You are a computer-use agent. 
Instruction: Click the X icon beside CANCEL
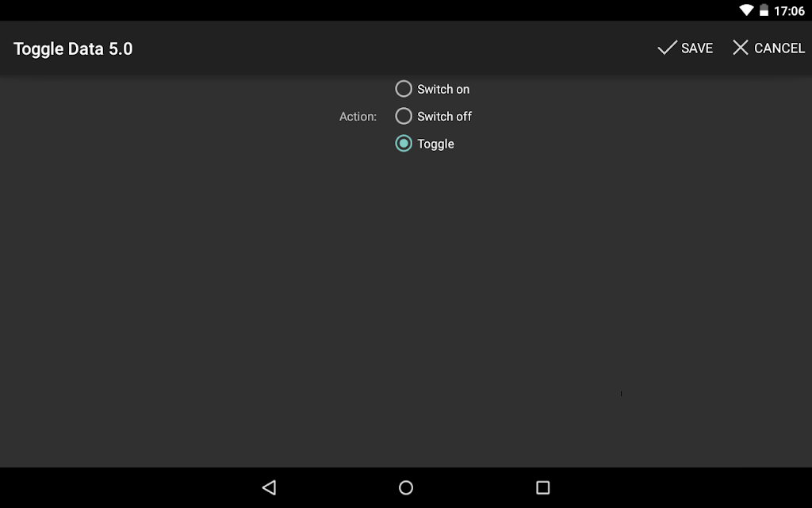coord(741,48)
